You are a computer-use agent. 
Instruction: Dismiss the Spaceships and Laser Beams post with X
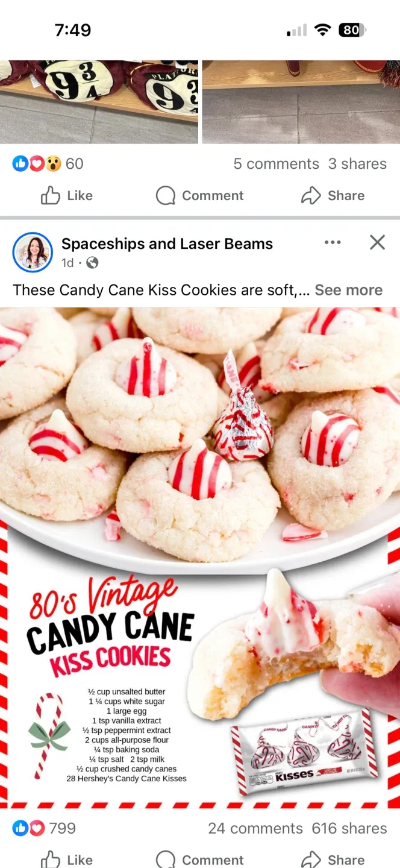377,242
